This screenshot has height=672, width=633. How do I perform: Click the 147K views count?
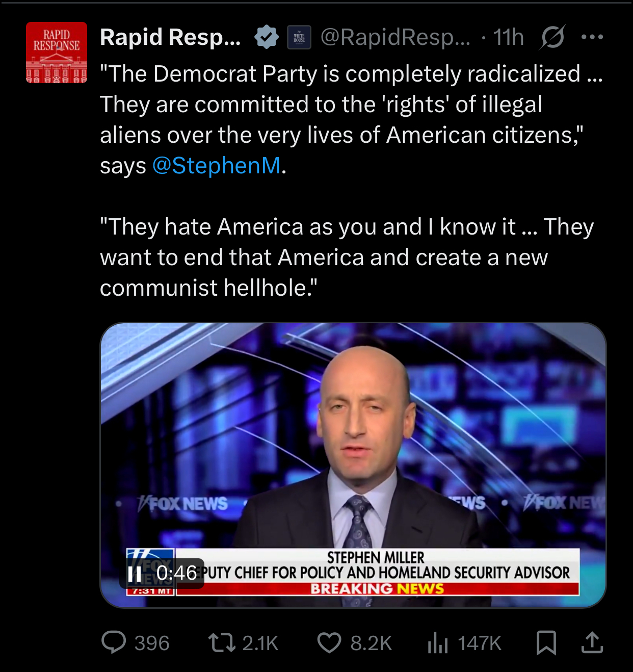coord(480,643)
